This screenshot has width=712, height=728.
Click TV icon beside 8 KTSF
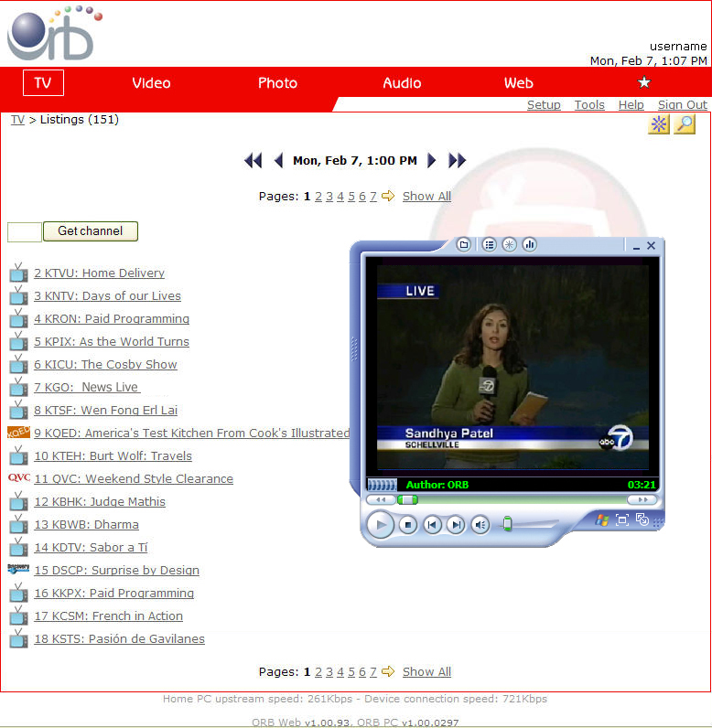click(x=18, y=410)
